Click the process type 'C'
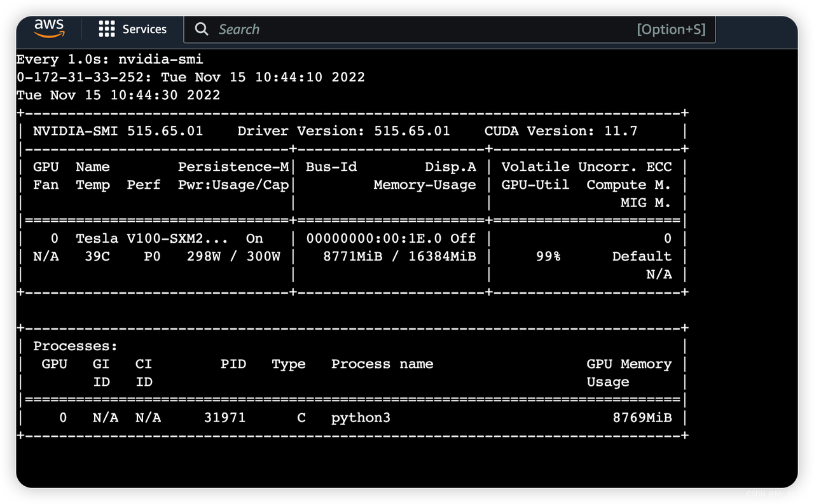This screenshot has width=814, height=504. coord(301,418)
